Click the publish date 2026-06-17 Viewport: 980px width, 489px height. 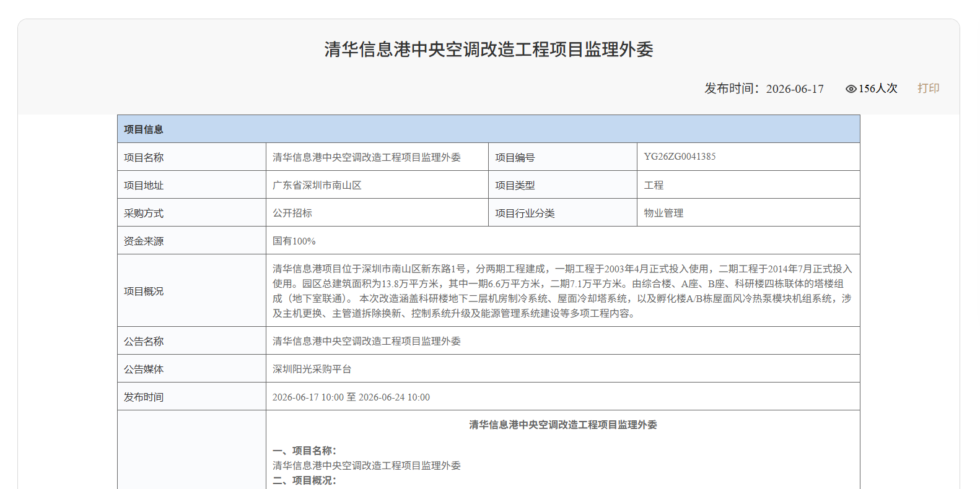point(795,89)
